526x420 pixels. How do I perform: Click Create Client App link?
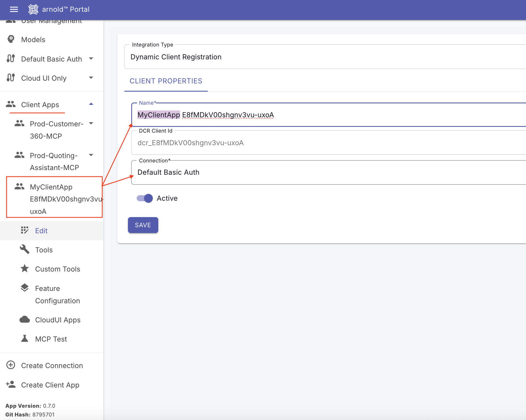52,385
